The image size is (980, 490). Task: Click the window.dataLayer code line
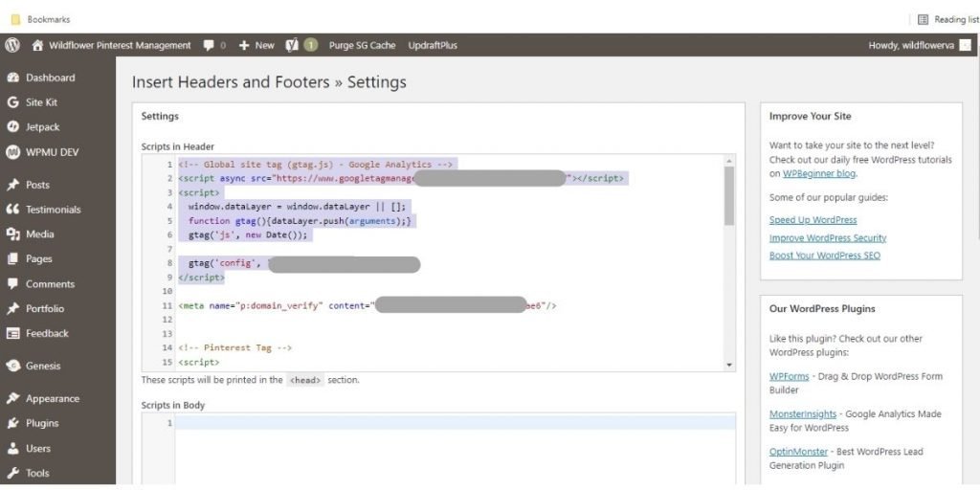[x=297, y=207]
